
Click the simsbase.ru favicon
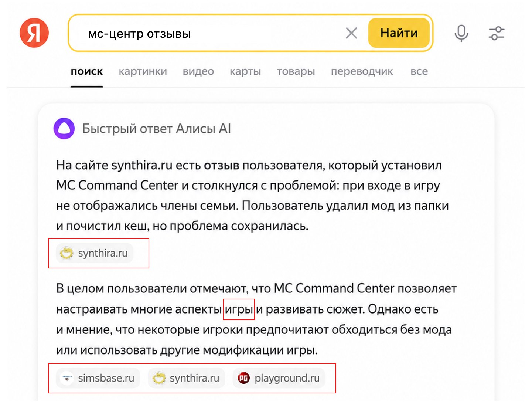[x=67, y=378]
